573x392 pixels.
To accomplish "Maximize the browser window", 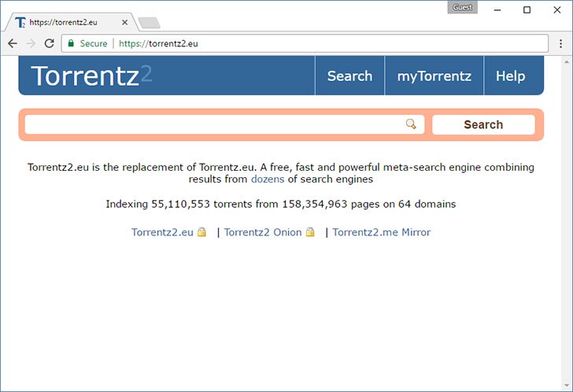I will point(527,10).
